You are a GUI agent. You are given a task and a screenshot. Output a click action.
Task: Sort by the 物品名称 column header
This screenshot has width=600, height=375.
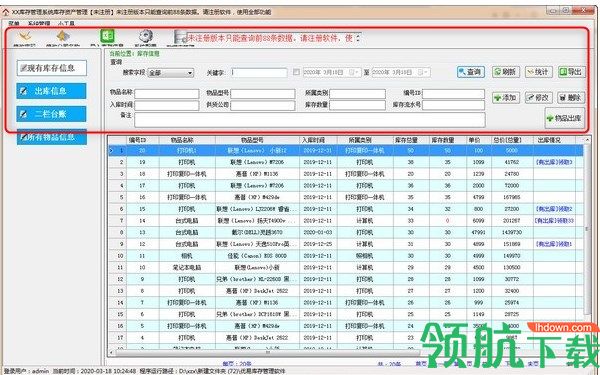187,140
